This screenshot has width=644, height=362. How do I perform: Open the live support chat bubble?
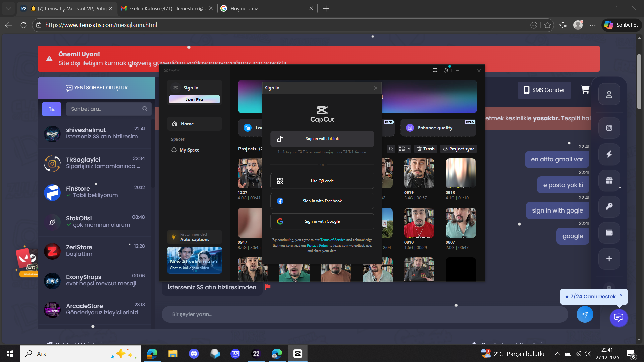pos(619,318)
